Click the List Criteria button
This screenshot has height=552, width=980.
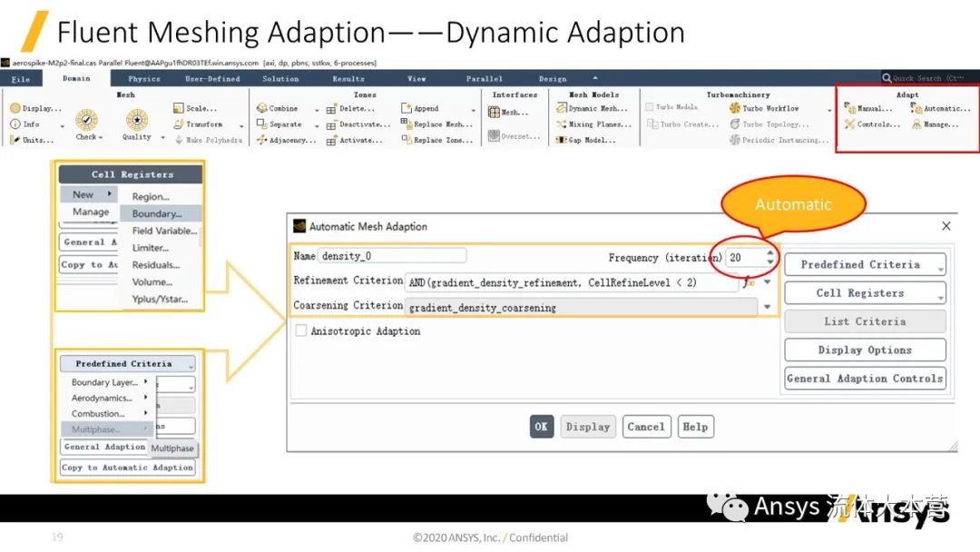pos(865,321)
